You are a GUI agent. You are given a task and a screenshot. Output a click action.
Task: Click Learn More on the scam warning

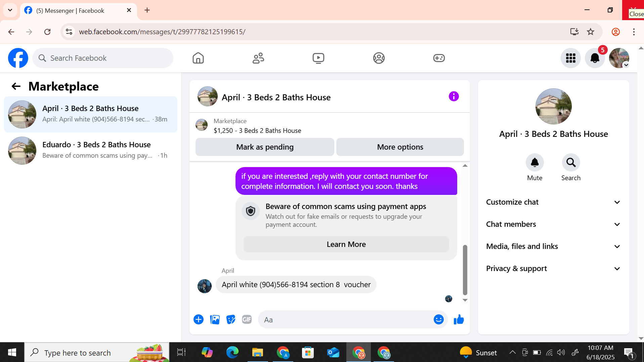(x=346, y=244)
